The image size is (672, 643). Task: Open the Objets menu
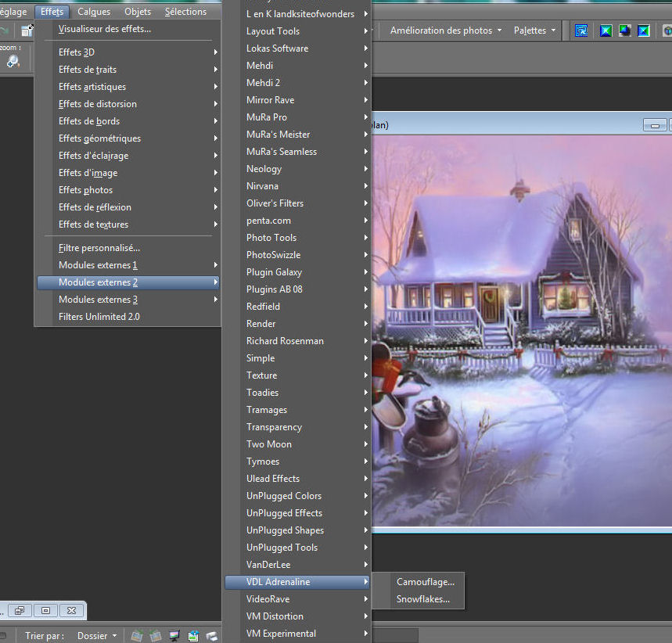coord(138,12)
